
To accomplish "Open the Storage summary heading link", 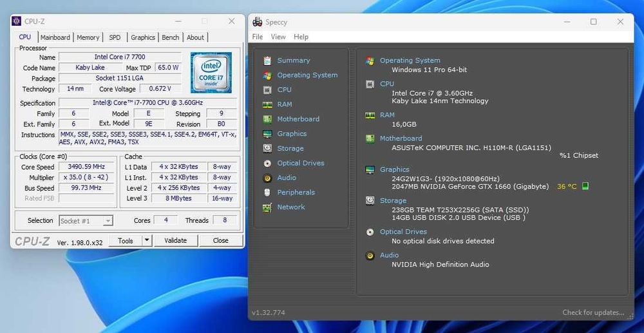I will [393, 201].
